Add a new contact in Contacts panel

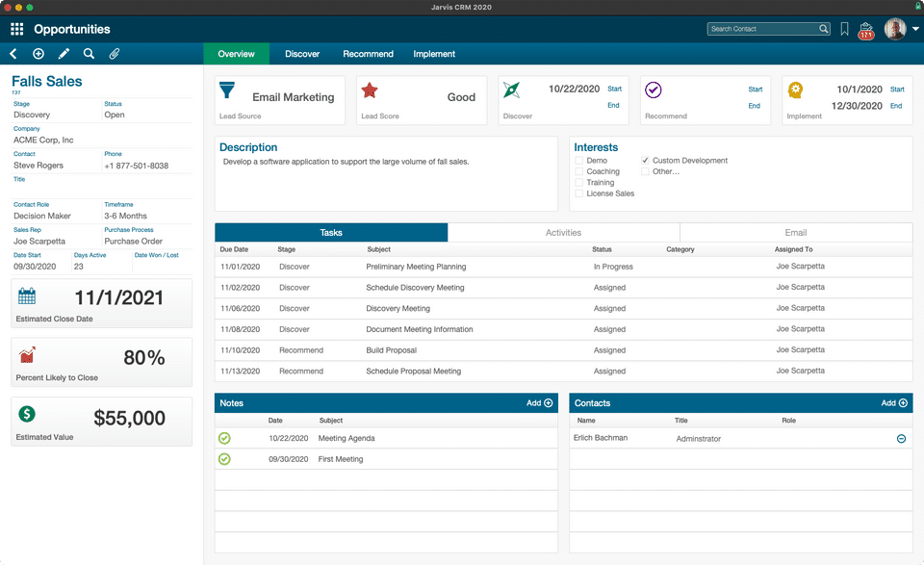tap(894, 403)
